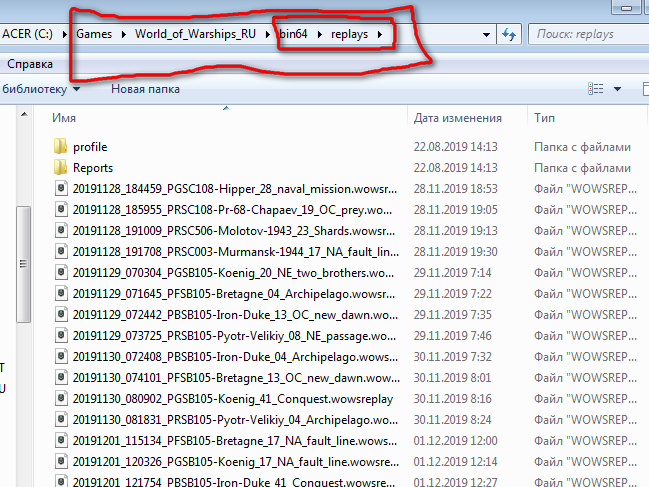Open the библиотеку dropdown

click(x=41, y=89)
